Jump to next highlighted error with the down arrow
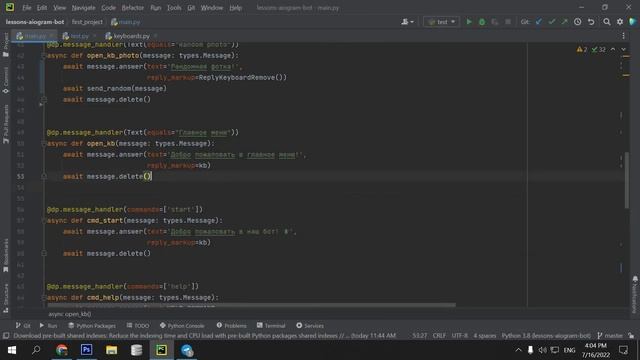 click(624, 49)
